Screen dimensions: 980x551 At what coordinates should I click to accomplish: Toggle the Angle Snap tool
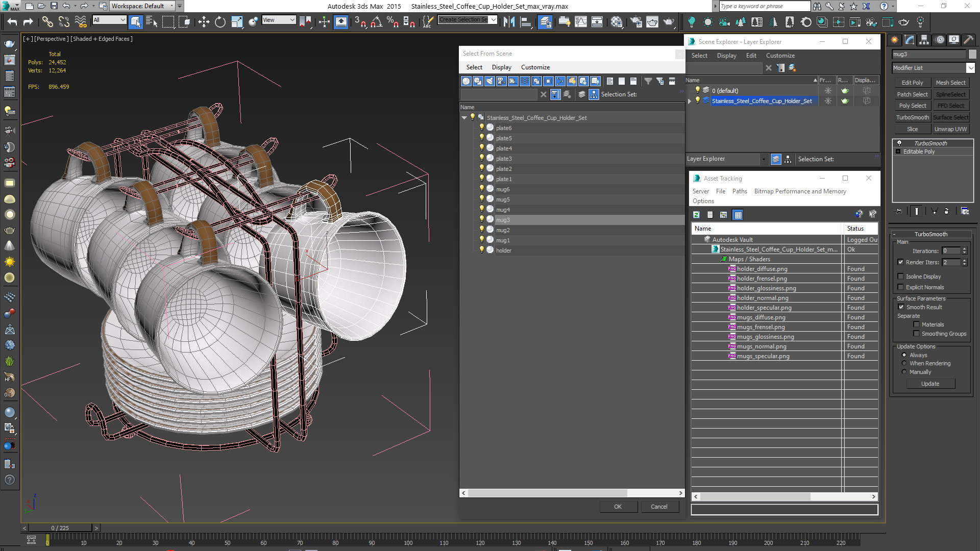pyautogui.click(x=377, y=22)
